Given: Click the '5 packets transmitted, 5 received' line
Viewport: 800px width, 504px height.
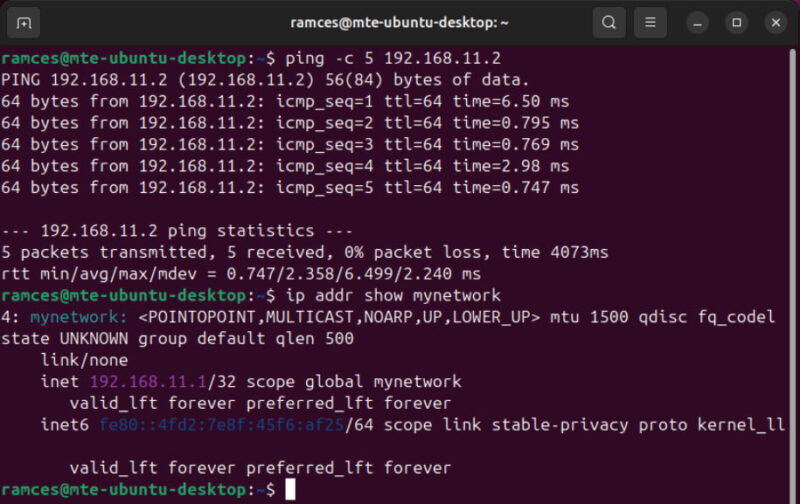Looking at the screenshot, I should 305,253.
